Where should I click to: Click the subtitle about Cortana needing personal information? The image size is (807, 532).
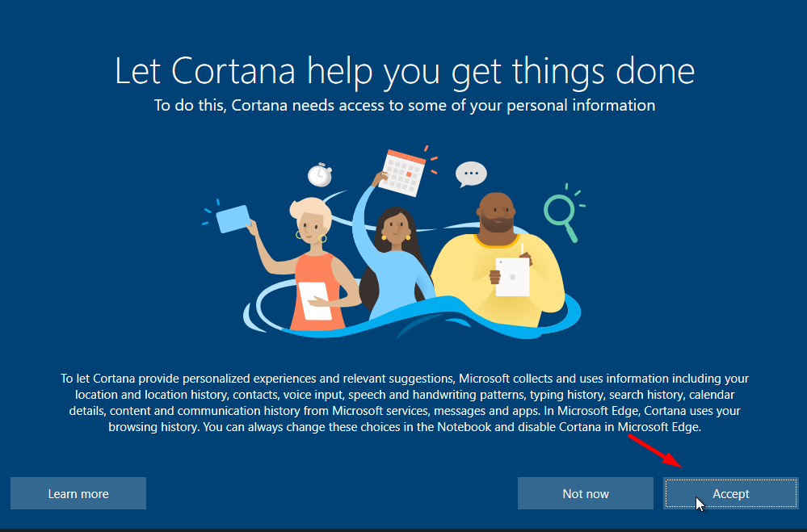pos(405,106)
